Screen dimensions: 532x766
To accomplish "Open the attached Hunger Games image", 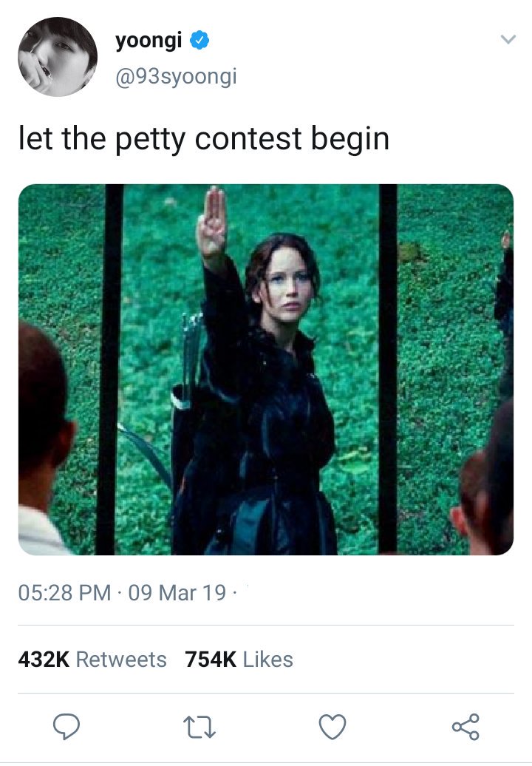I will pos(266,370).
